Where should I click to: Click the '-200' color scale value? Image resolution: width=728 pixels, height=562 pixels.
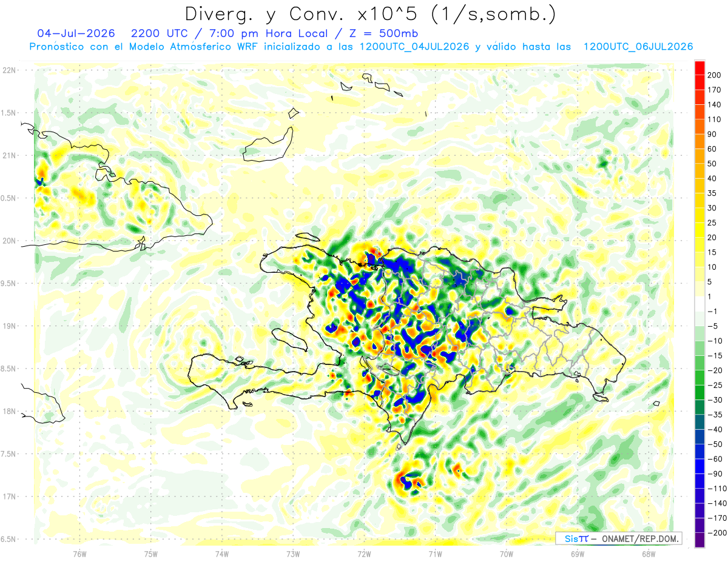point(716,533)
